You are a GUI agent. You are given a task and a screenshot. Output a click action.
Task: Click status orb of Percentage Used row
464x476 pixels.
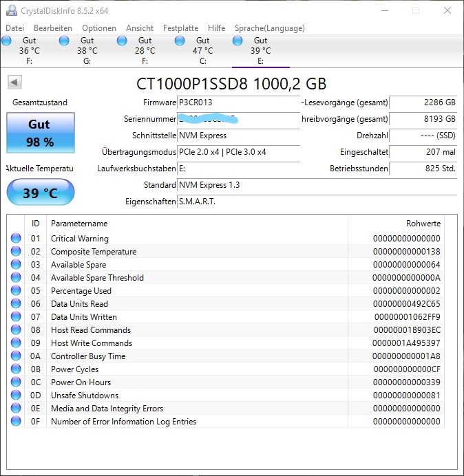coord(16,290)
